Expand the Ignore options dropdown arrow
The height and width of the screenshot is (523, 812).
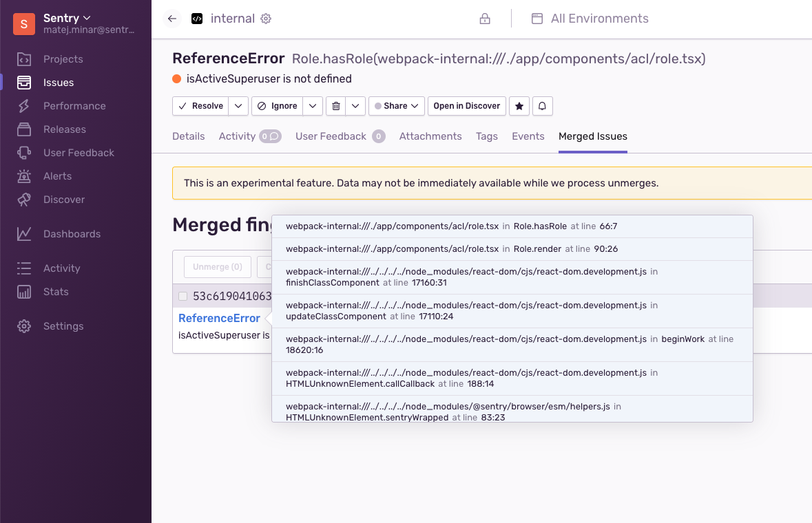[x=313, y=106]
